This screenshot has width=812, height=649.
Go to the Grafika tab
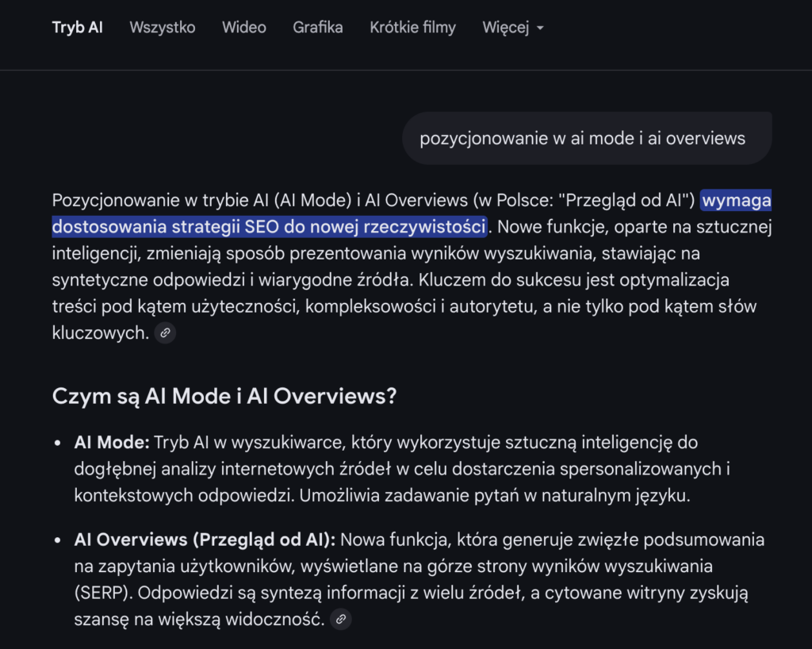point(317,28)
